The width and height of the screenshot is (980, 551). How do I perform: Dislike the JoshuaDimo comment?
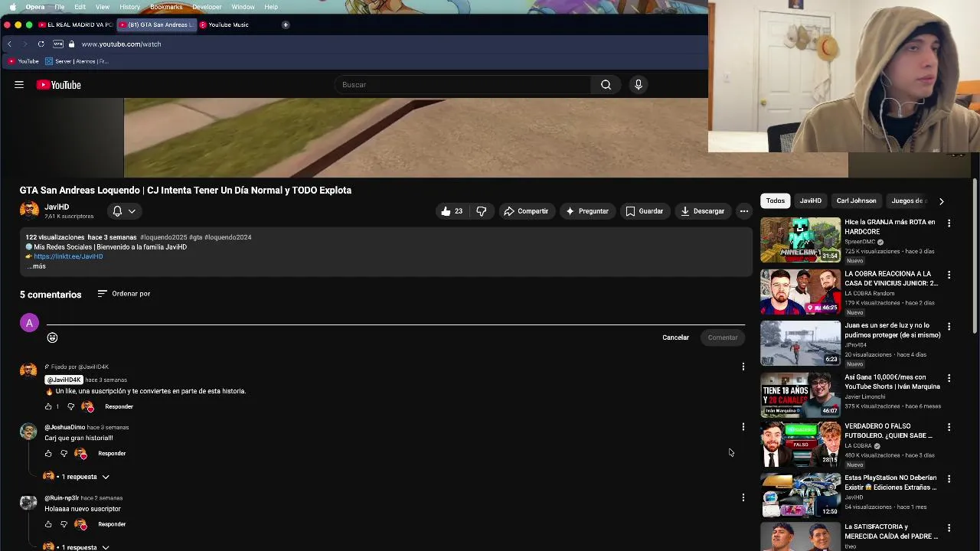tap(64, 454)
